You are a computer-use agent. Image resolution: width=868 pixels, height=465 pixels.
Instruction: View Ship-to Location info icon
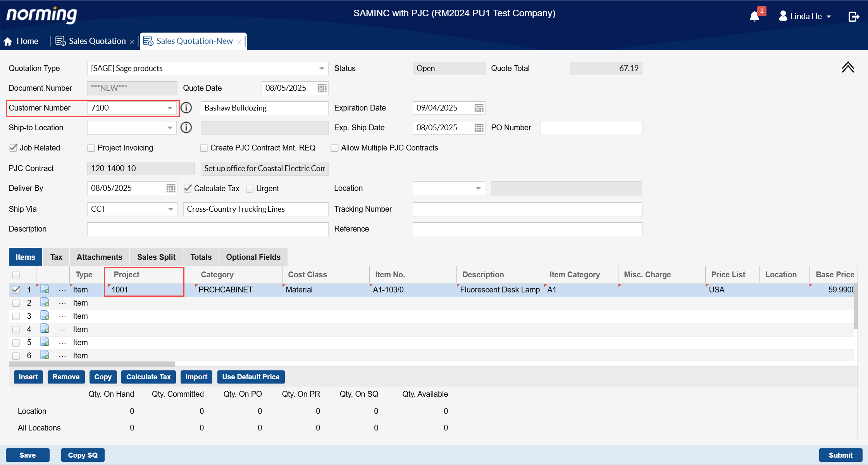[x=186, y=128]
